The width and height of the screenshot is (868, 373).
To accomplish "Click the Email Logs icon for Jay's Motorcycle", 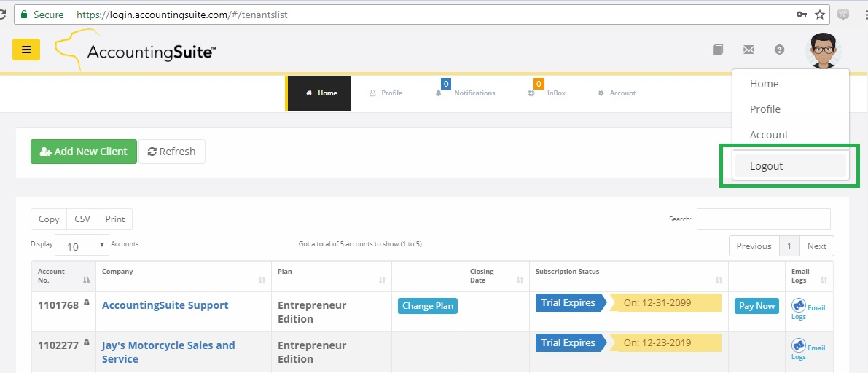I will (x=799, y=345).
